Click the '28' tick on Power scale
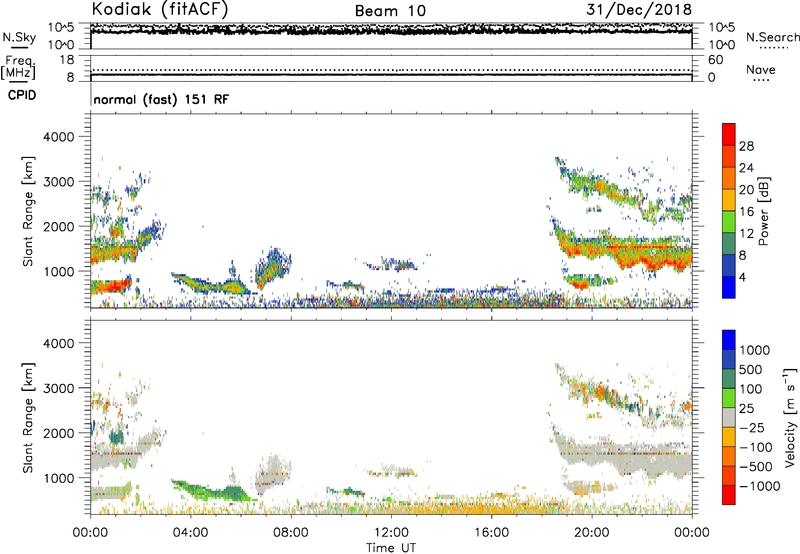 (x=746, y=146)
